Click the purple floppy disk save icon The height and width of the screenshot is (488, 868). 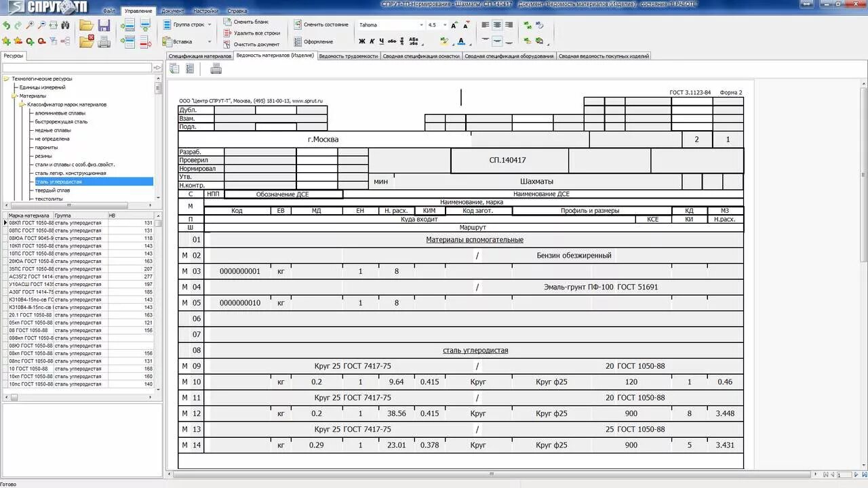pyautogui.click(x=104, y=25)
